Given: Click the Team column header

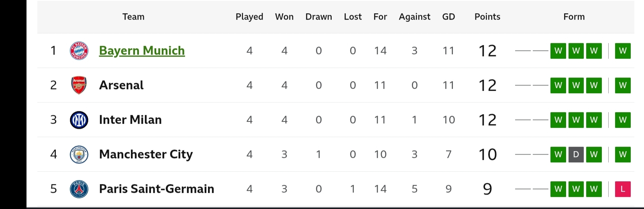Looking at the screenshot, I should tap(133, 17).
